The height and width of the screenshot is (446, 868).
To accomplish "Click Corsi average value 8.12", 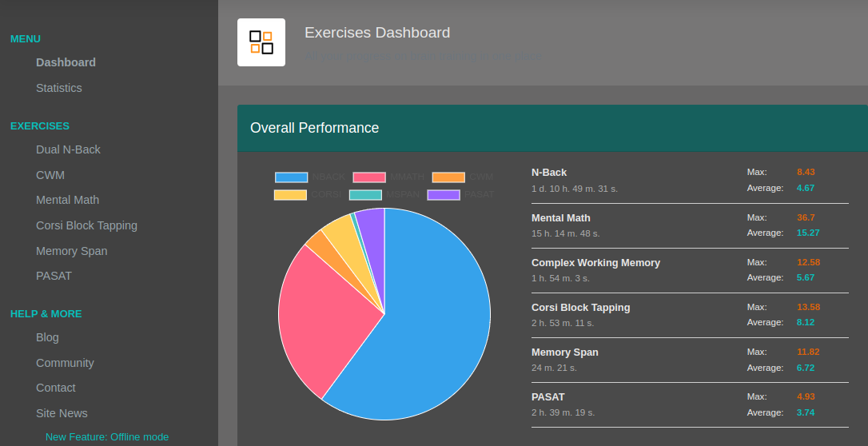I will point(806,323).
